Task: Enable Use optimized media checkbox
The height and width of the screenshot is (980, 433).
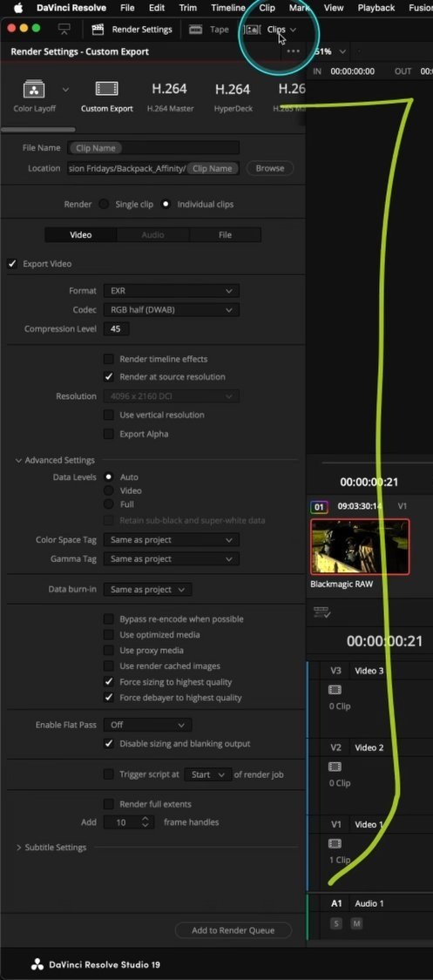Action: point(109,634)
